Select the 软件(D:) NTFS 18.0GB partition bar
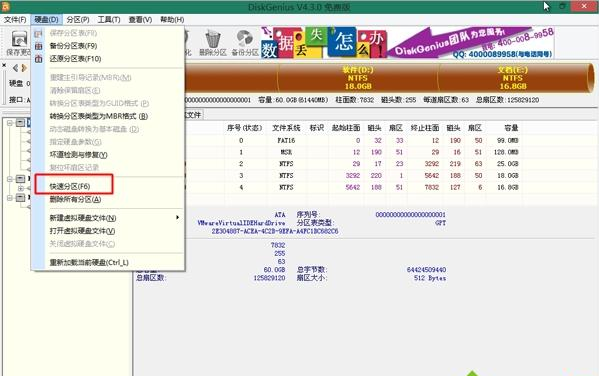This screenshot has width=599, height=376. click(x=358, y=78)
